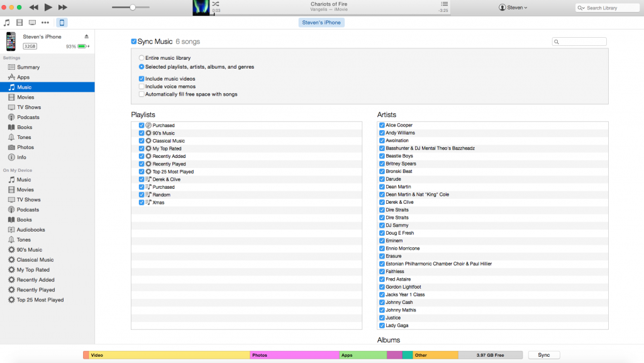644x363 pixels.
Task: Click the Steven's iPhone banner button
Action: click(321, 21)
